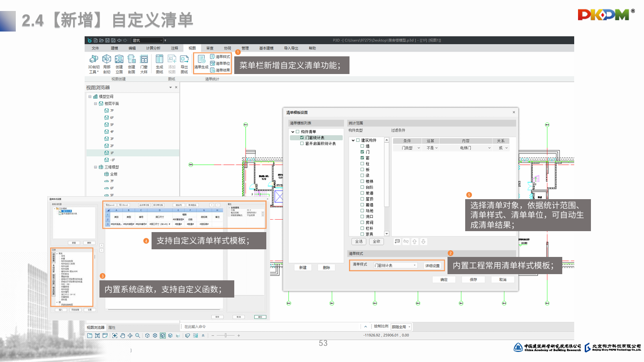The height and width of the screenshot is (362, 644).
Task: Open the 文件 menu tab
Action: pos(95,48)
